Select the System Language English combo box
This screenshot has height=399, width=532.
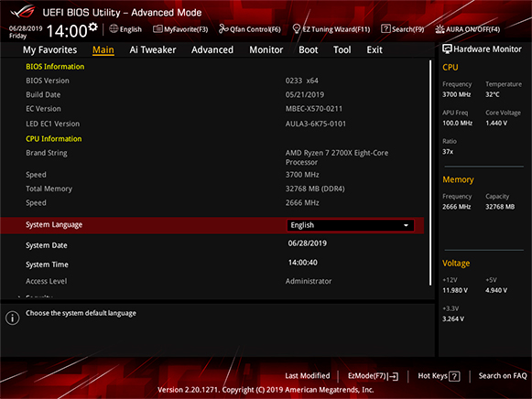(x=350, y=225)
